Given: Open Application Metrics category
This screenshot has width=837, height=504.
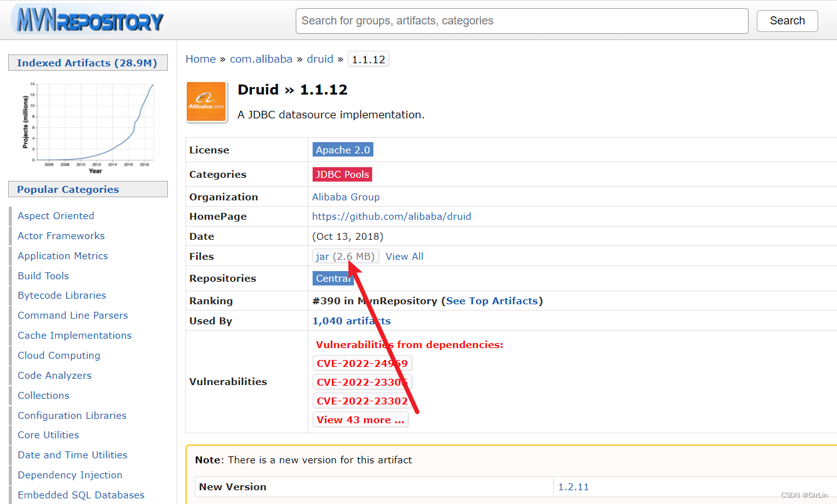Looking at the screenshot, I should (63, 255).
